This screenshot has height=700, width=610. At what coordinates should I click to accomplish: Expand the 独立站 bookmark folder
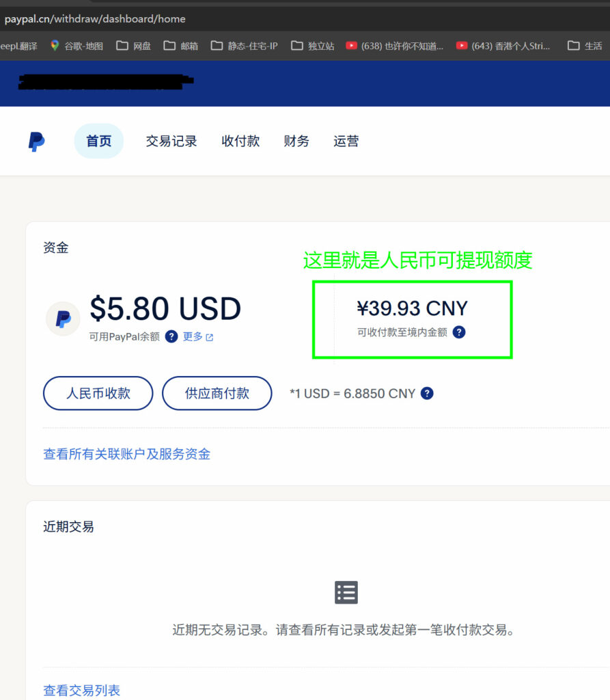point(312,46)
